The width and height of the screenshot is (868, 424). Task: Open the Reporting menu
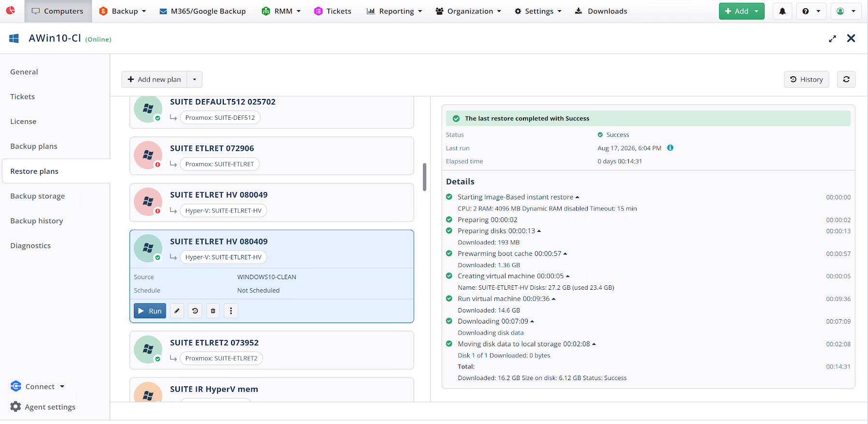394,11
